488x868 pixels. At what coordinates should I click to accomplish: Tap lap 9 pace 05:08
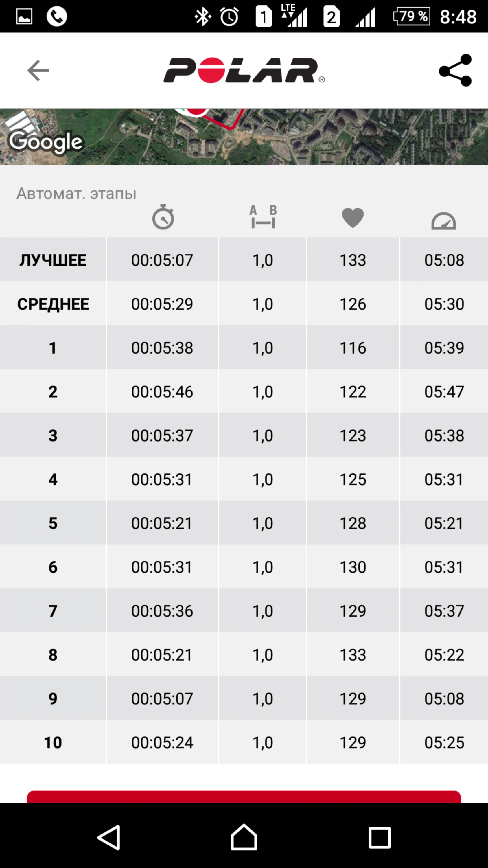[444, 698]
